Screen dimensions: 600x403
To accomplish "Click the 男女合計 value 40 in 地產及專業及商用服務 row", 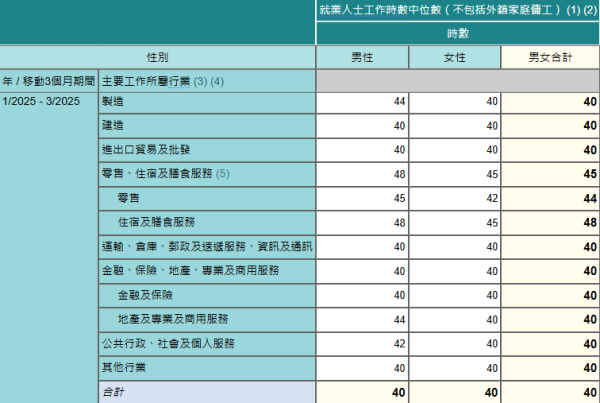I will [550, 320].
